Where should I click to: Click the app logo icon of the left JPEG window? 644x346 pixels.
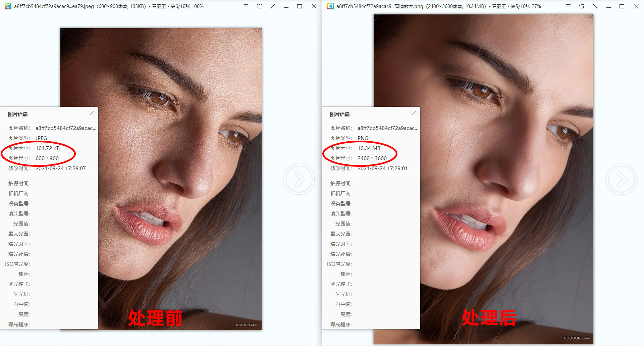pyautogui.click(x=8, y=6)
